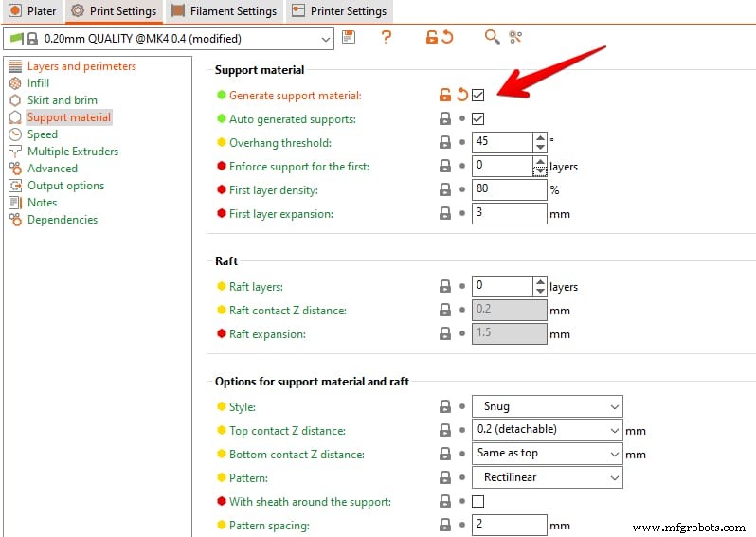Image resolution: width=756 pixels, height=537 pixels.
Task: Open the help question mark icon
Action: click(386, 37)
